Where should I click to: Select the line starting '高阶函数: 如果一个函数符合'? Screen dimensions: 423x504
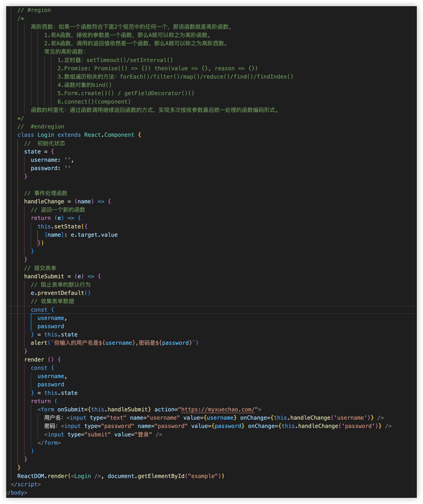(x=132, y=27)
